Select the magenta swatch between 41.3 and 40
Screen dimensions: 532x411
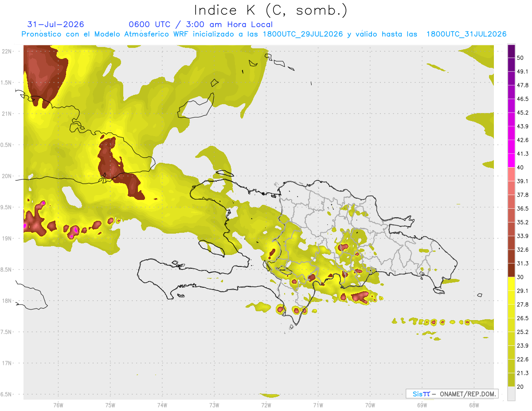tap(511, 160)
